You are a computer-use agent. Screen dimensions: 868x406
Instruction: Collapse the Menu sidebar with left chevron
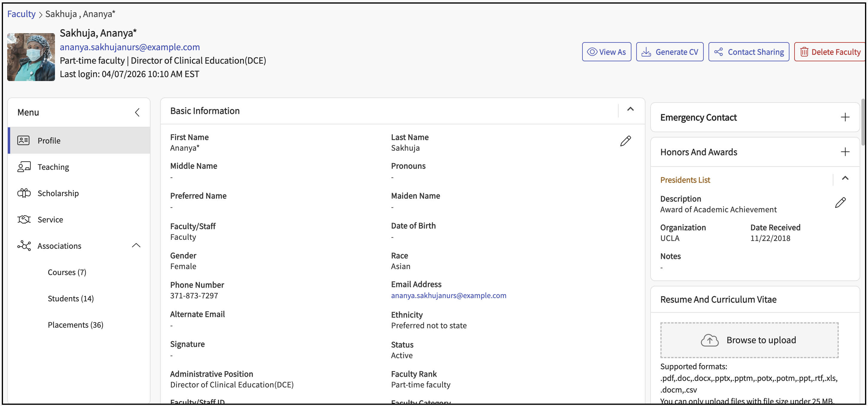[137, 112]
